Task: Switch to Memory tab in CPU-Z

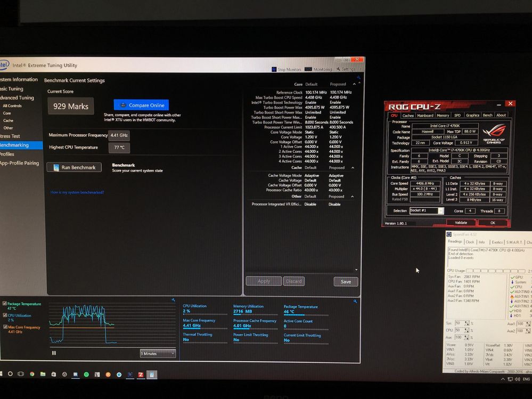Action: pyautogui.click(x=443, y=116)
